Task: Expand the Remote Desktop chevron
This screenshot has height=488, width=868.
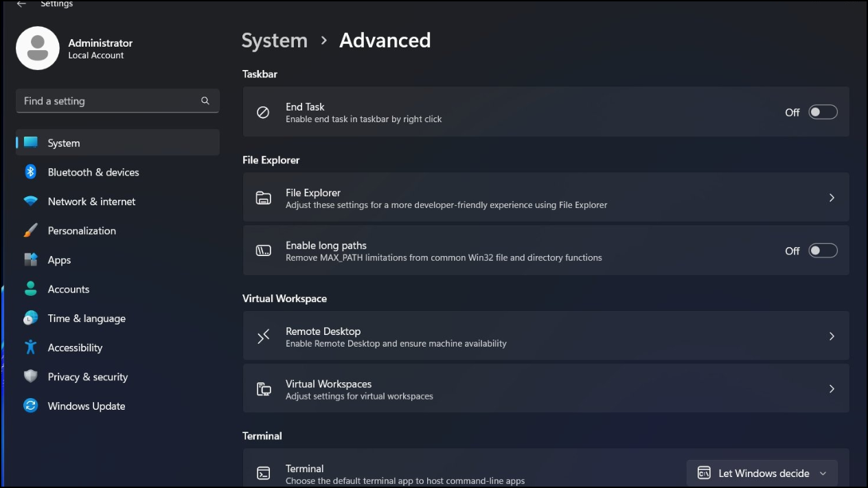Action: point(832,336)
